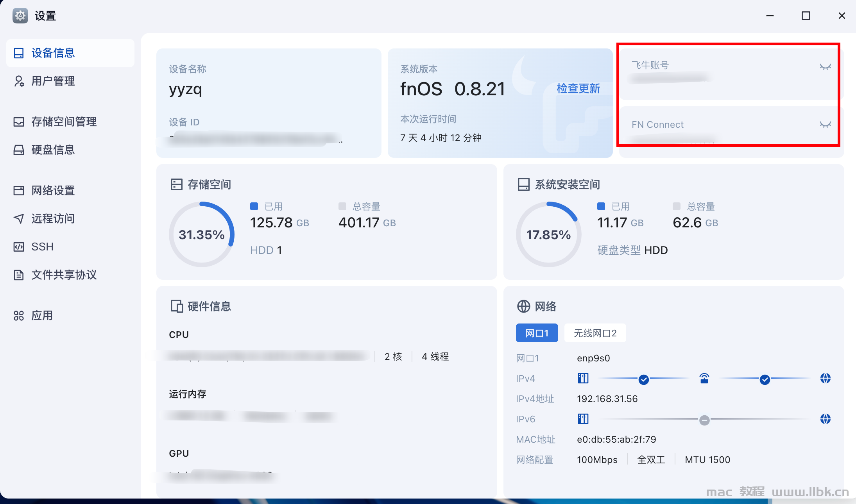Click the IPv6 disconnected status marker
Image resolution: width=856 pixels, height=504 pixels.
[x=704, y=420]
